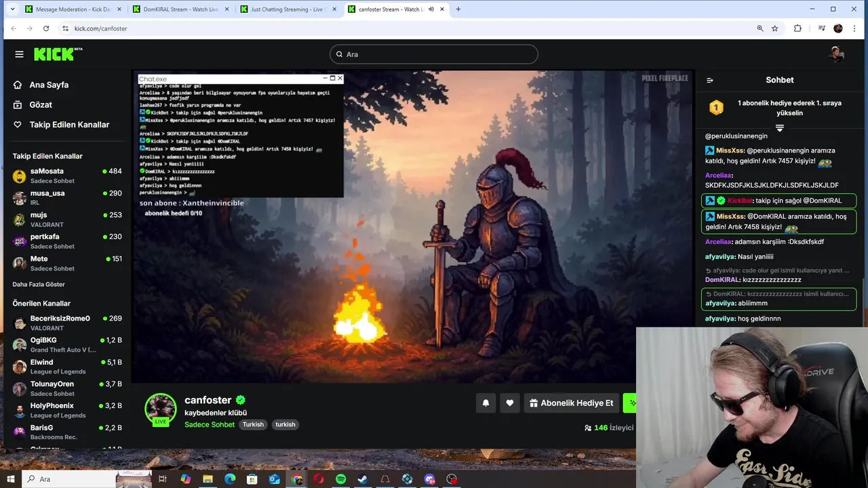The width and height of the screenshot is (868, 488).
Task: Click the Abonelik Hediye Et button
Action: pyautogui.click(x=571, y=403)
